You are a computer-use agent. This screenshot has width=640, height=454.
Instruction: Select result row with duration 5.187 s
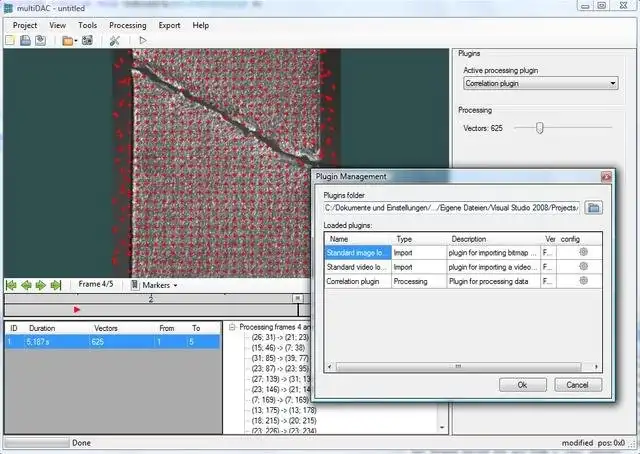[x=113, y=342]
